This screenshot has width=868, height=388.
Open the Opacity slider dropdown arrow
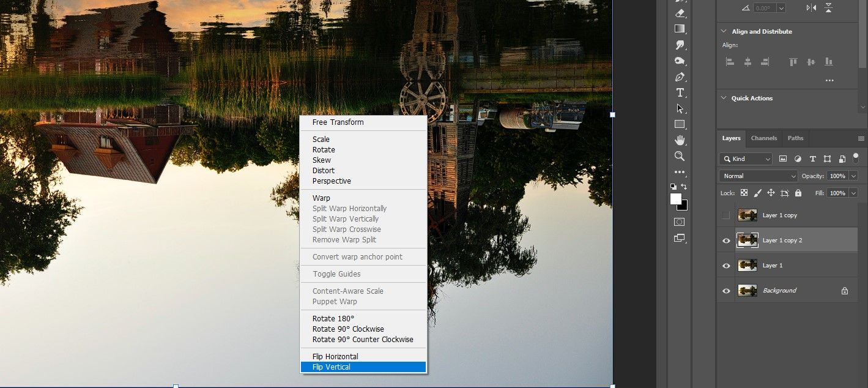click(853, 176)
